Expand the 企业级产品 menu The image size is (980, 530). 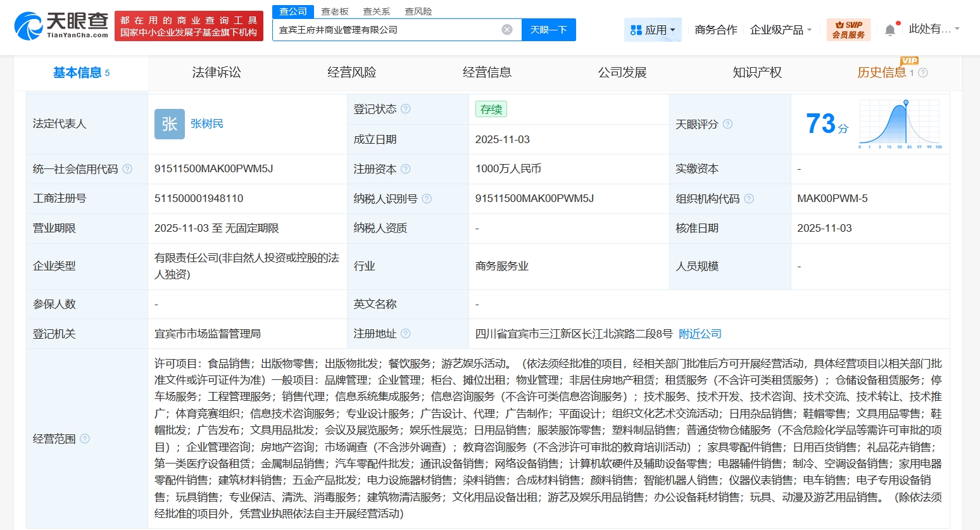pos(781,30)
